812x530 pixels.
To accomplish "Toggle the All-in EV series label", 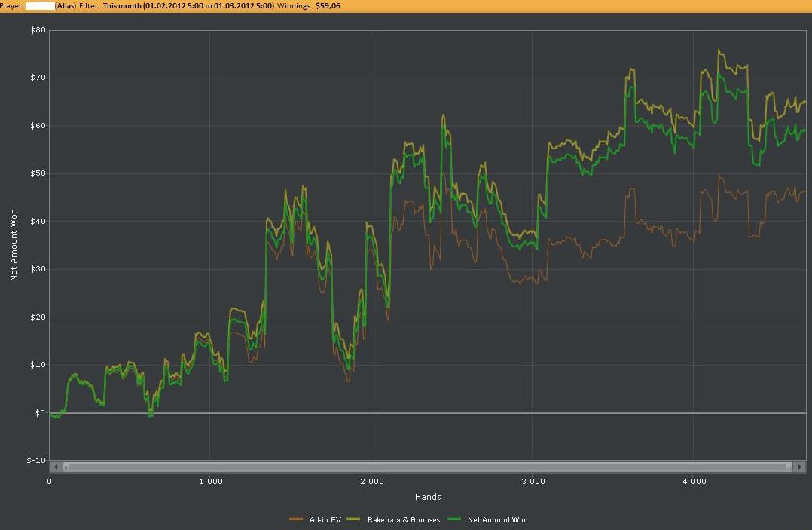I will (325, 519).
